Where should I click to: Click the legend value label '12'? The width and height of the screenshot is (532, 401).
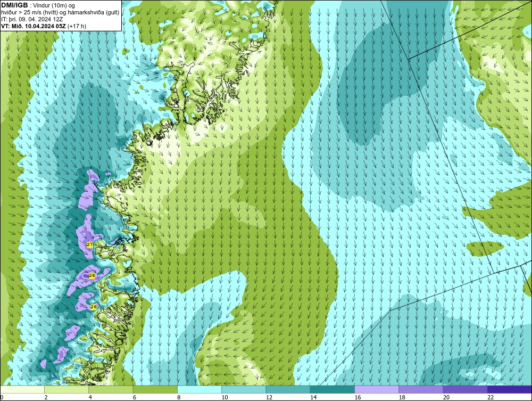coord(269,398)
